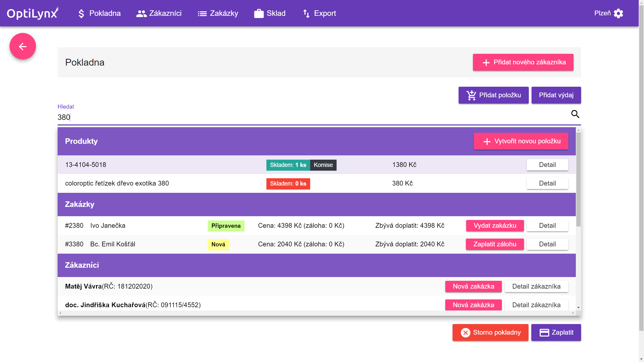Image resolution: width=644 pixels, height=362 pixels.
Task: Open settings via the gear icon
Action: pyautogui.click(x=618, y=13)
